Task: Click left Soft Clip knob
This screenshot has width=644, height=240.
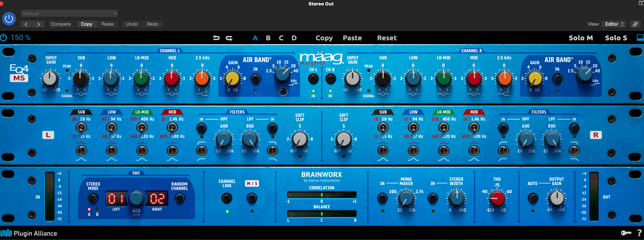Action: [299, 139]
